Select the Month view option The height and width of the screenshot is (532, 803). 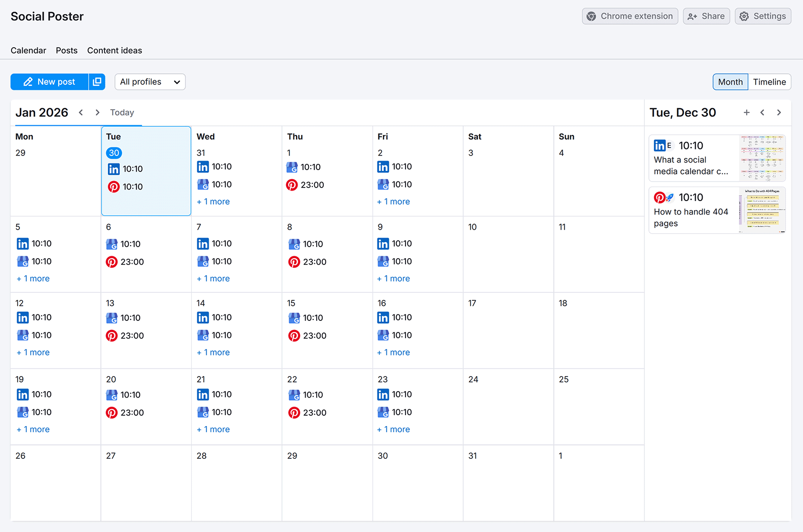pyautogui.click(x=730, y=82)
